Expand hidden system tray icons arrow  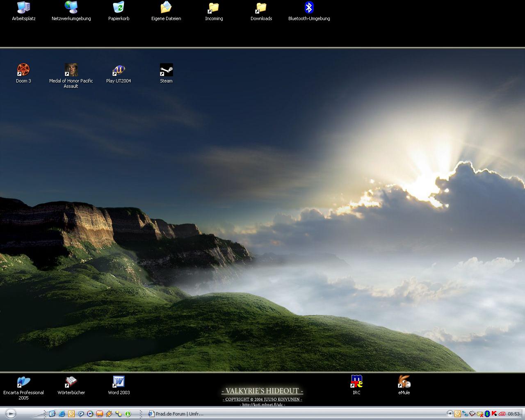click(x=450, y=414)
